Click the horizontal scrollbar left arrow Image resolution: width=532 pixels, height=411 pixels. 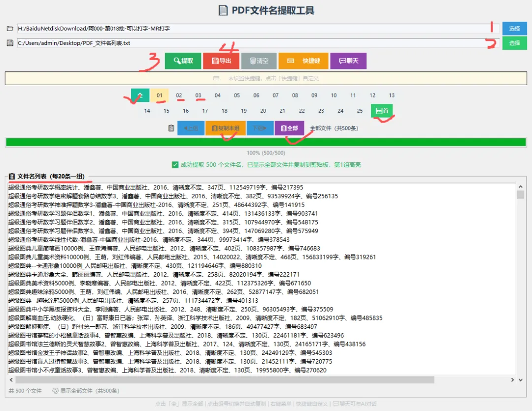click(11, 380)
